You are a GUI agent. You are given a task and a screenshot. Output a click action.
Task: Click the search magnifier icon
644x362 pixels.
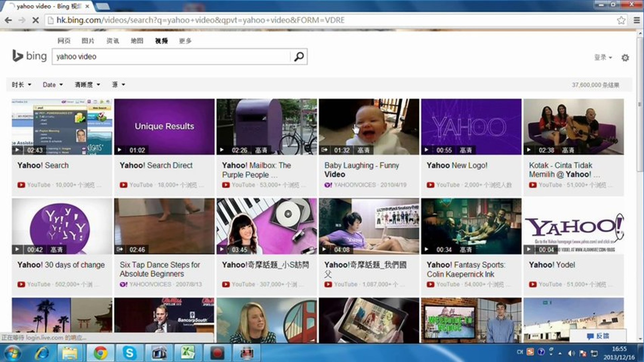[298, 57]
